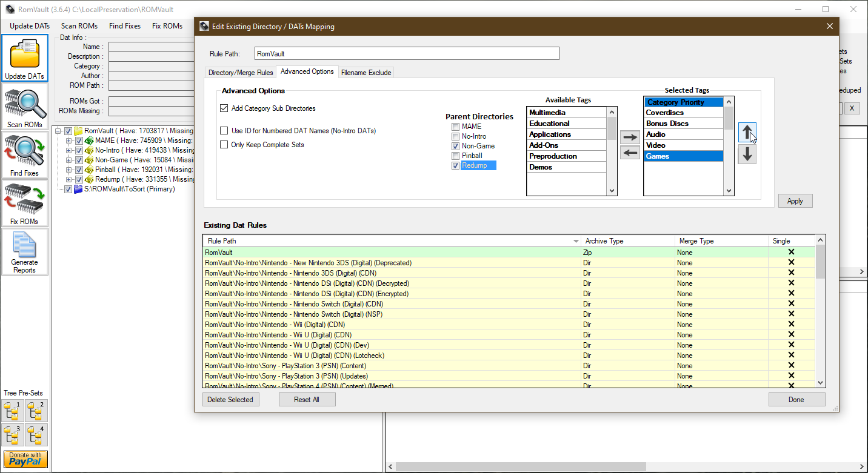The image size is (868, 473).
Task: Check MAME parent directory checkbox
Action: [x=455, y=127]
